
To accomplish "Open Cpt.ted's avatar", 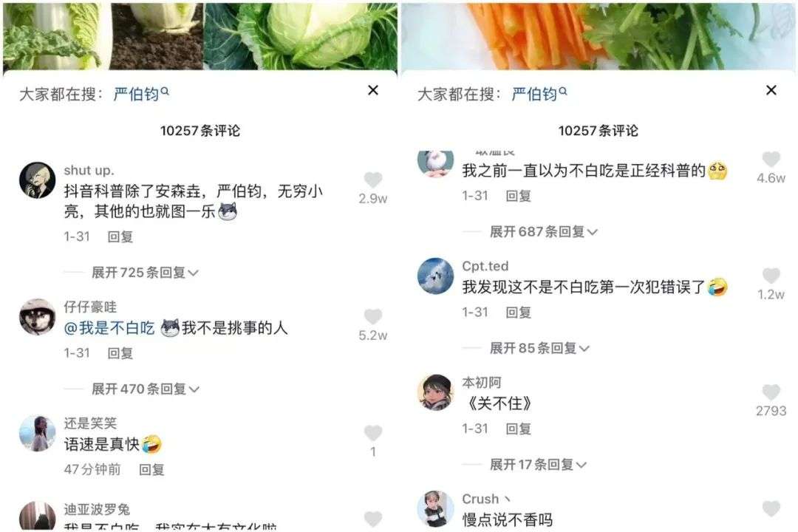I will 435,276.
